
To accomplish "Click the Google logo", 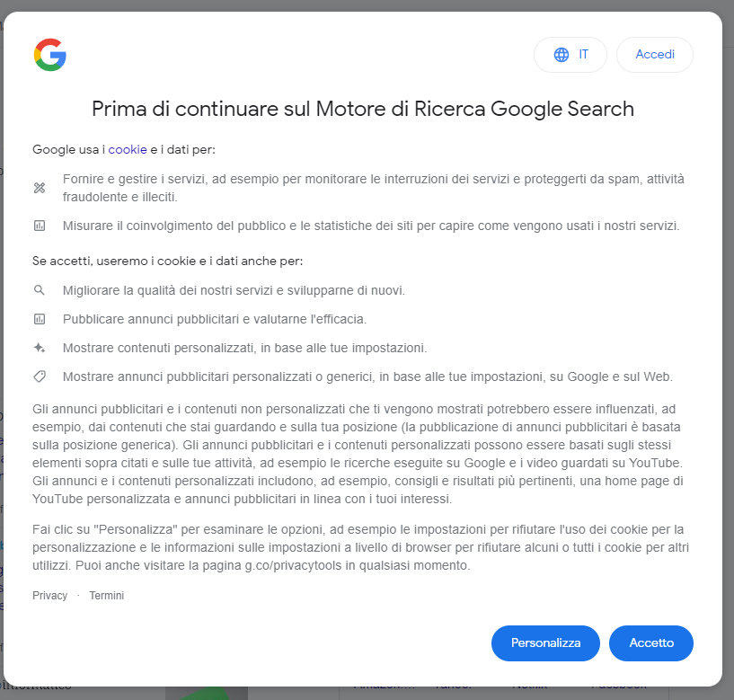I will 50,55.
